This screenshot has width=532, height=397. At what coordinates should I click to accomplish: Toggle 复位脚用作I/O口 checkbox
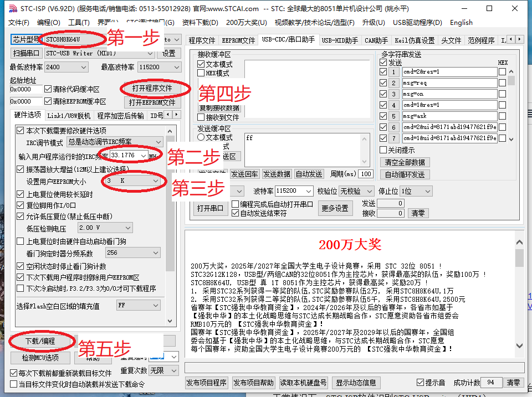click(x=21, y=205)
